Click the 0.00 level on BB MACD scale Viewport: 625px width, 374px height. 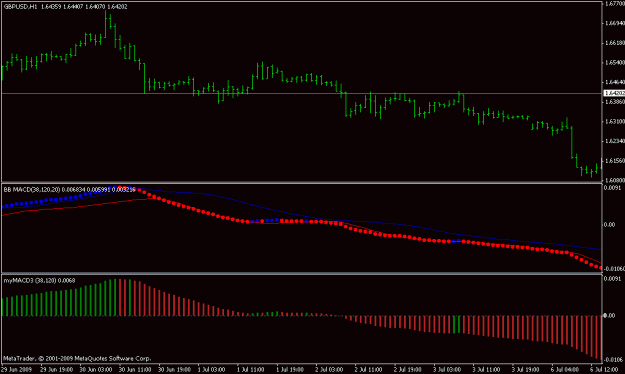[x=609, y=224]
